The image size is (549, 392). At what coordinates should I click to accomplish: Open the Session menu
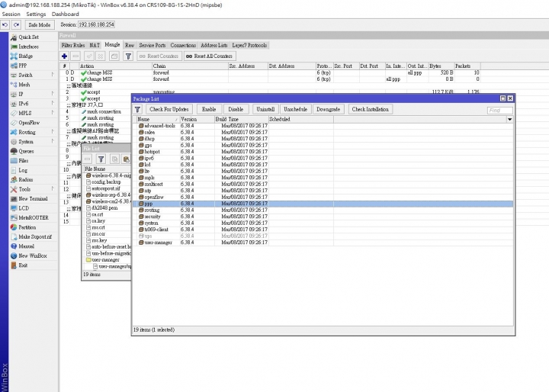pos(11,14)
